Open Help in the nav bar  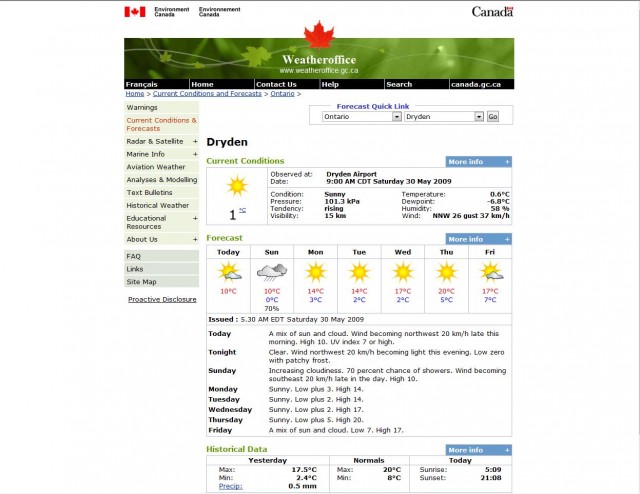[x=330, y=85]
